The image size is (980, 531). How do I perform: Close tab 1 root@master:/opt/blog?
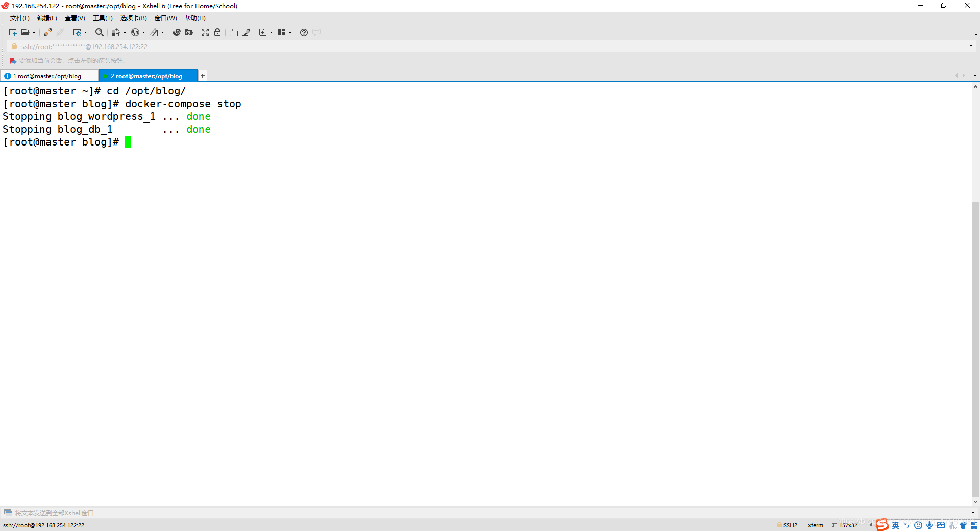(x=92, y=76)
